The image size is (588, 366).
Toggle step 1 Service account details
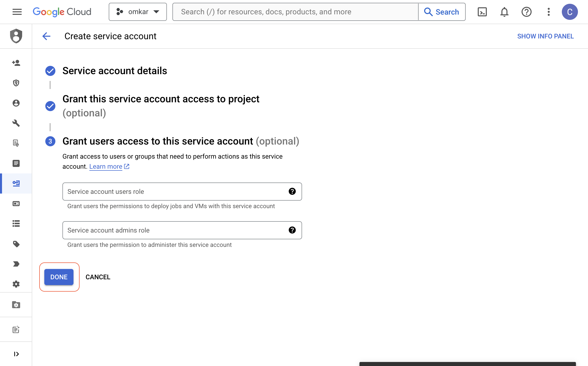114,71
